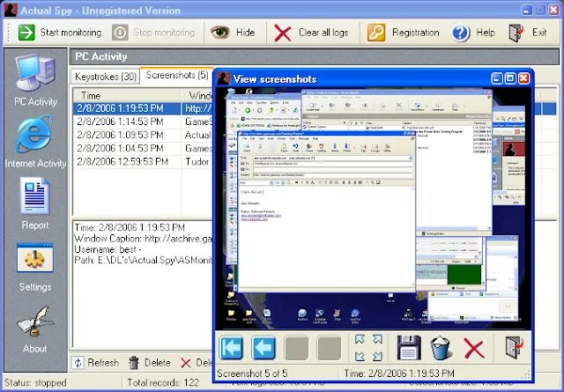The height and width of the screenshot is (392, 564).
Task: Click the screenshot preview image
Action: pyautogui.click(x=373, y=209)
